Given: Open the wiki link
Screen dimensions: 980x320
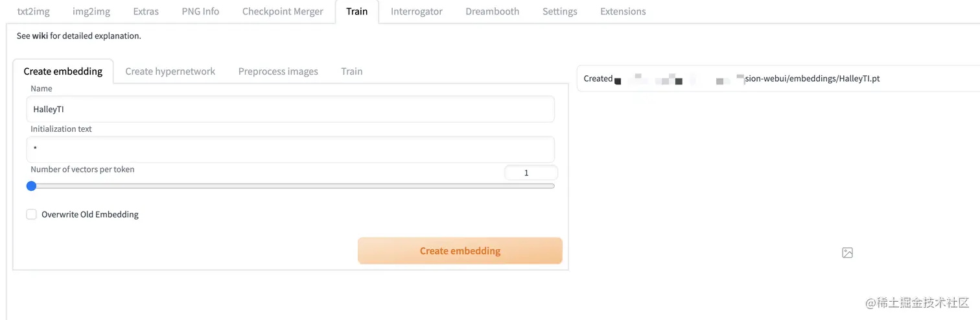Looking at the screenshot, I should pos(40,36).
